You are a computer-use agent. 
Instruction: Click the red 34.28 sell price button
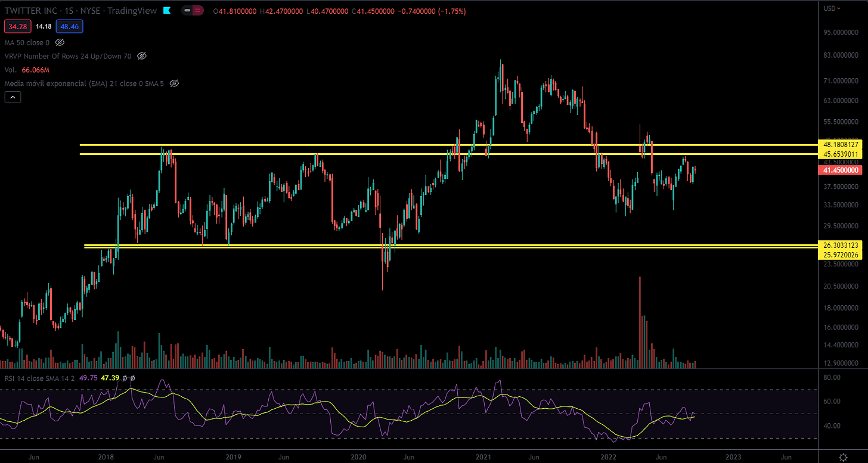[18, 26]
